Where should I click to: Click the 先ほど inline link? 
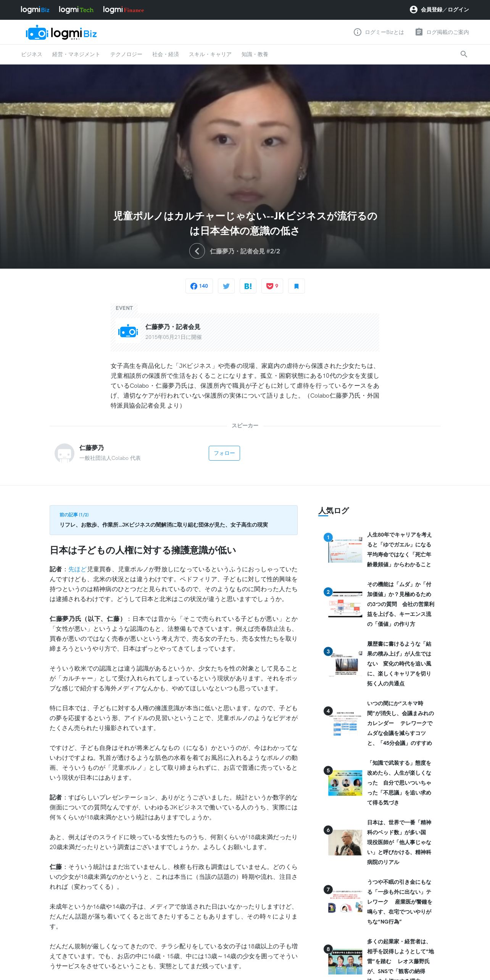[x=77, y=569]
